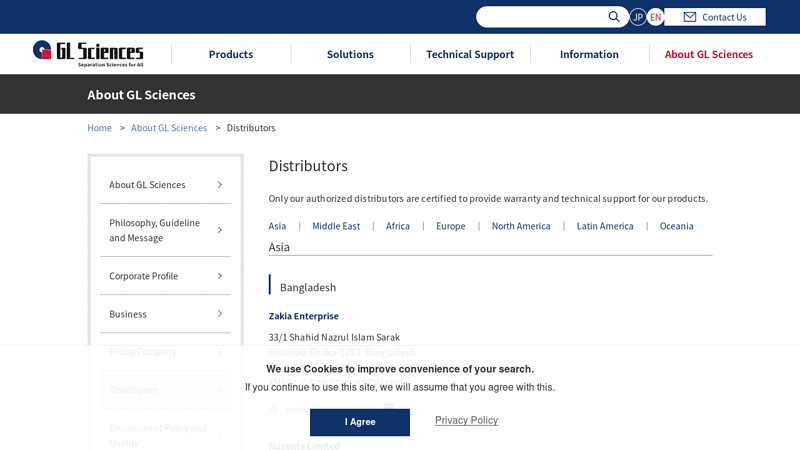The image size is (800, 450).
Task: Go to Home breadcrumb link
Action: click(99, 128)
